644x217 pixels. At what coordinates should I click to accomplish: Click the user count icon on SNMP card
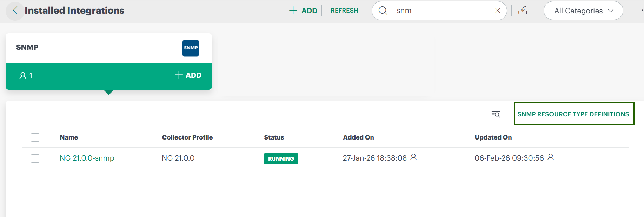(x=23, y=76)
